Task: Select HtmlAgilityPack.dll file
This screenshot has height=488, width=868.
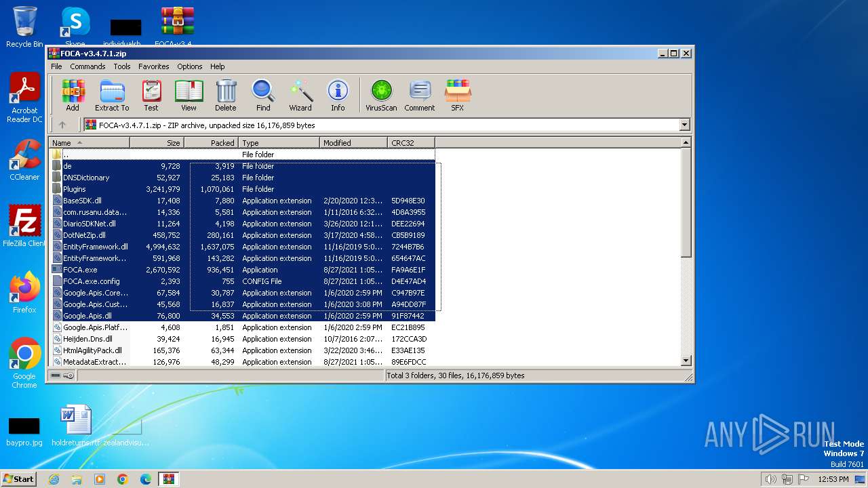Action: click(x=242, y=350)
